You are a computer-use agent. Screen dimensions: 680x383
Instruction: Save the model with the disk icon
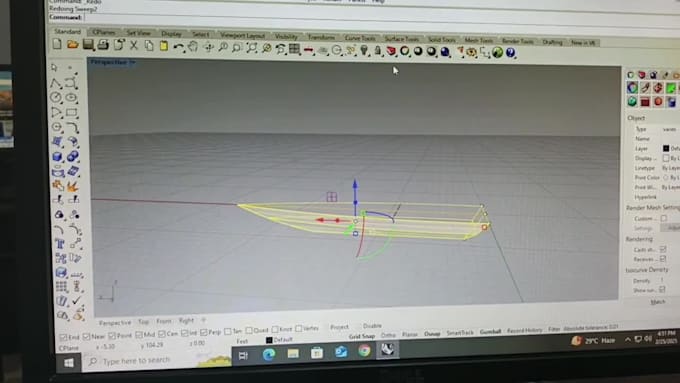point(88,44)
